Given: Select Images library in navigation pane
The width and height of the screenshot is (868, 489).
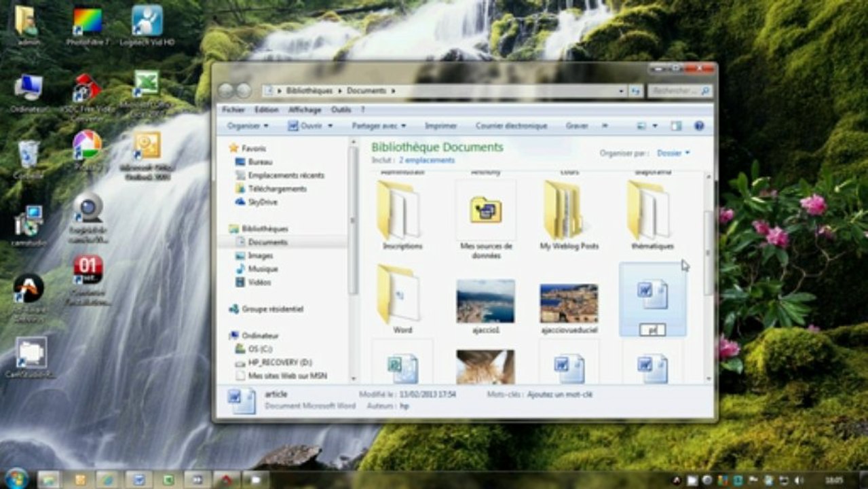Looking at the screenshot, I should 254,255.
